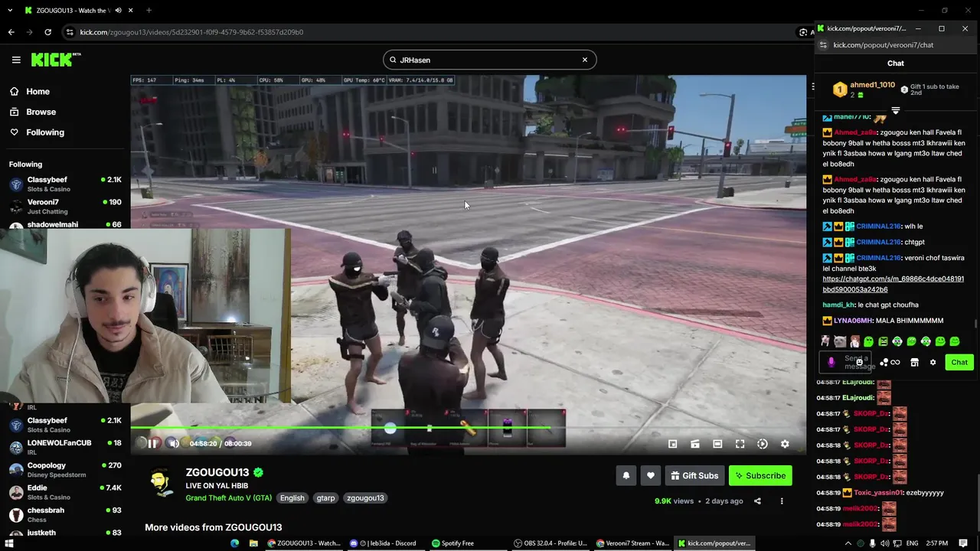Send message with green Chat button
The width and height of the screenshot is (980, 551).
[x=959, y=363]
